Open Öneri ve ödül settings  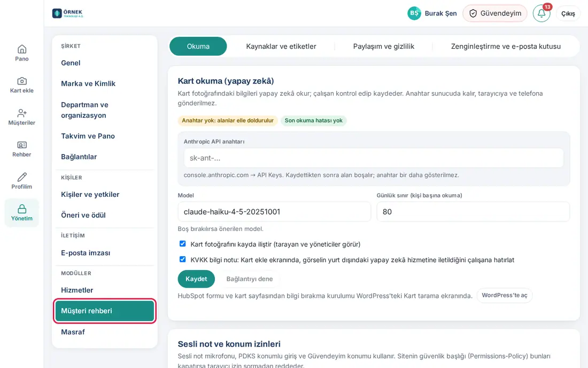(x=105, y=216)
